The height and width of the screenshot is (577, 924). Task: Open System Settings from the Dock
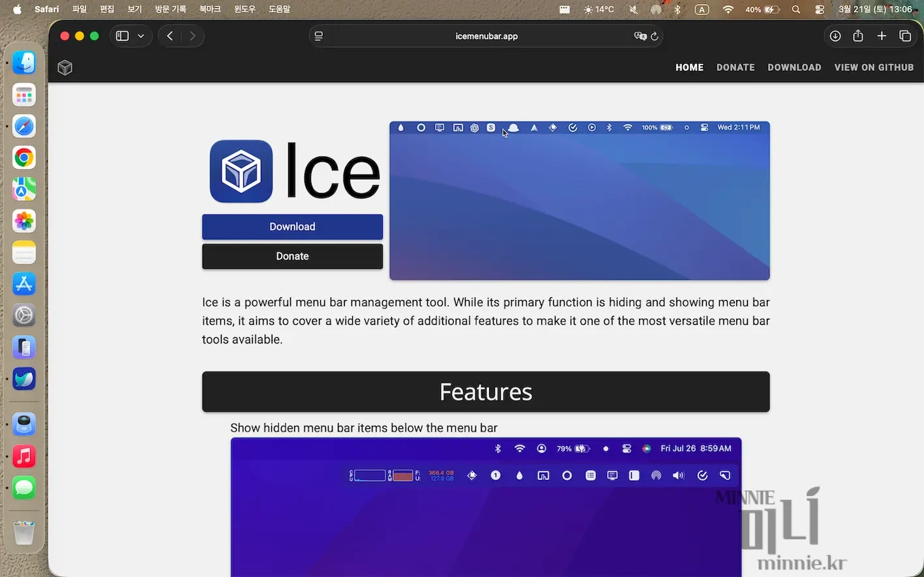tap(24, 316)
